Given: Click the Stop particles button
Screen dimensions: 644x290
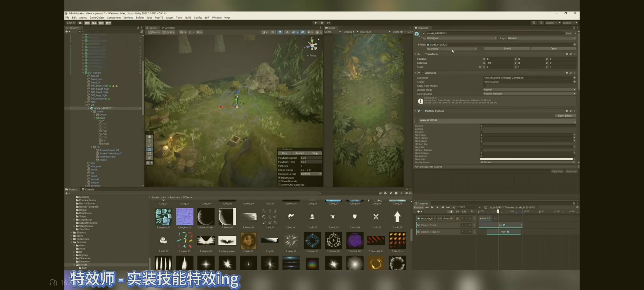Looking at the screenshot, I should pos(315,153).
